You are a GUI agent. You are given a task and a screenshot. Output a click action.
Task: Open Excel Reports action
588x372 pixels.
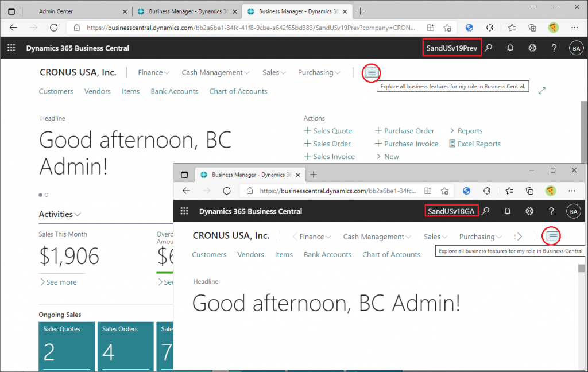(x=475, y=144)
